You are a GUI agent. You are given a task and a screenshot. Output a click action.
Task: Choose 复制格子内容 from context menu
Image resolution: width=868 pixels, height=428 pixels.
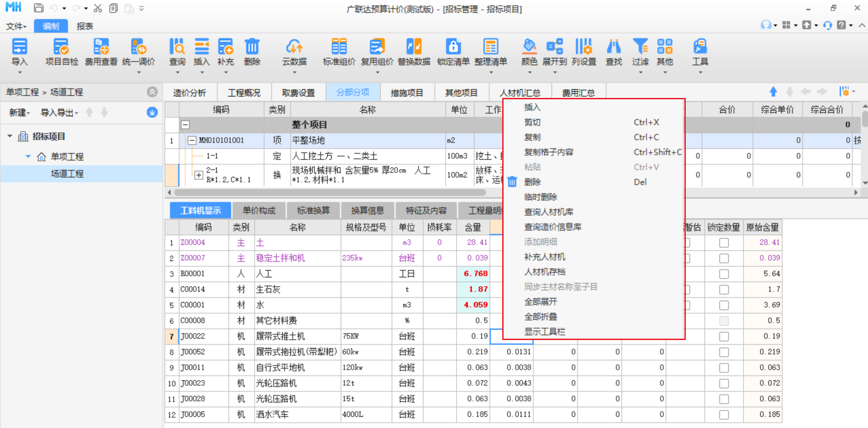pyautogui.click(x=548, y=152)
